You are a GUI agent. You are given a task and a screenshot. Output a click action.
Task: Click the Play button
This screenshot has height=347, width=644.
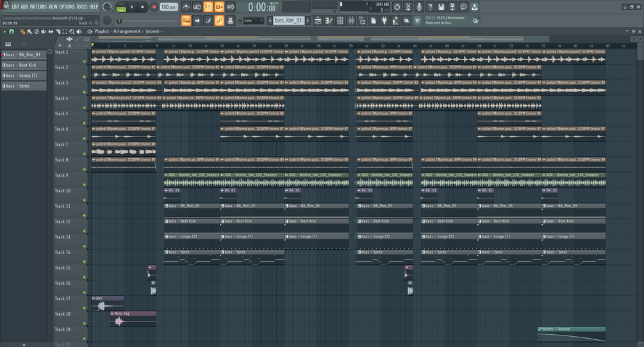pyautogui.click(x=132, y=7)
